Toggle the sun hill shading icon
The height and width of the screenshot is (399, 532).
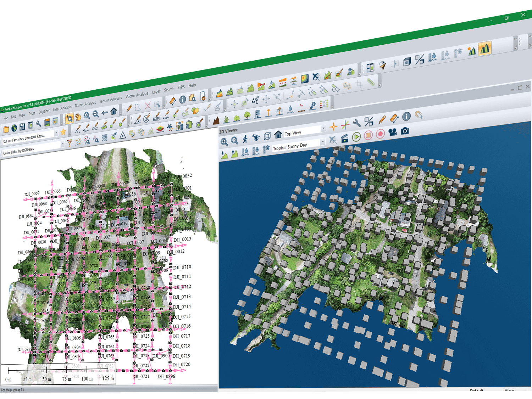coord(471,50)
